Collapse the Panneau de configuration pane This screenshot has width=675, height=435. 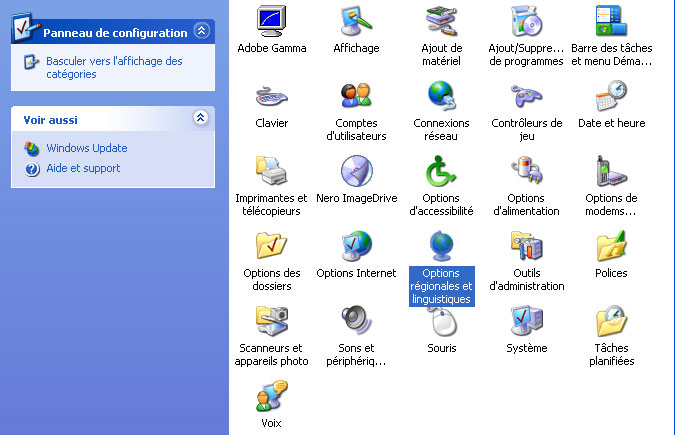pos(201,31)
